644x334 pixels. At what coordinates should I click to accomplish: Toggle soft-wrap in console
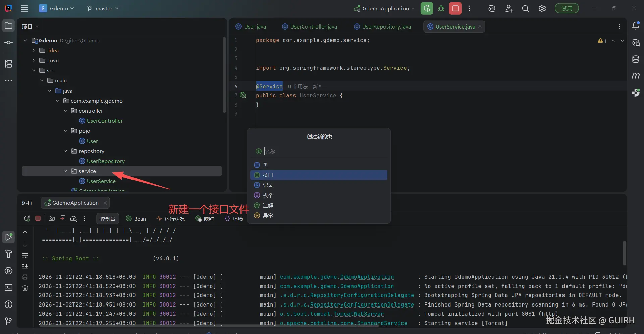(x=25, y=256)
